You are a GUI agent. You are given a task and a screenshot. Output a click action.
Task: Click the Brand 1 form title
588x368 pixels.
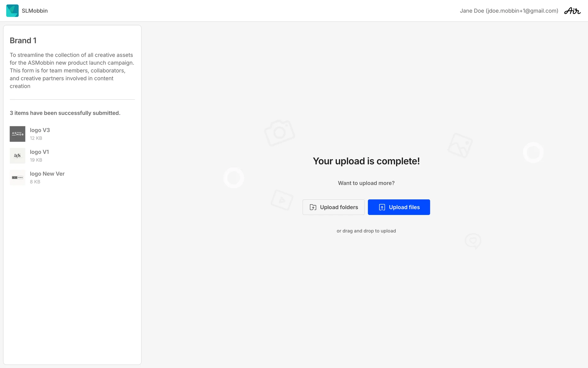pos(23,40)
